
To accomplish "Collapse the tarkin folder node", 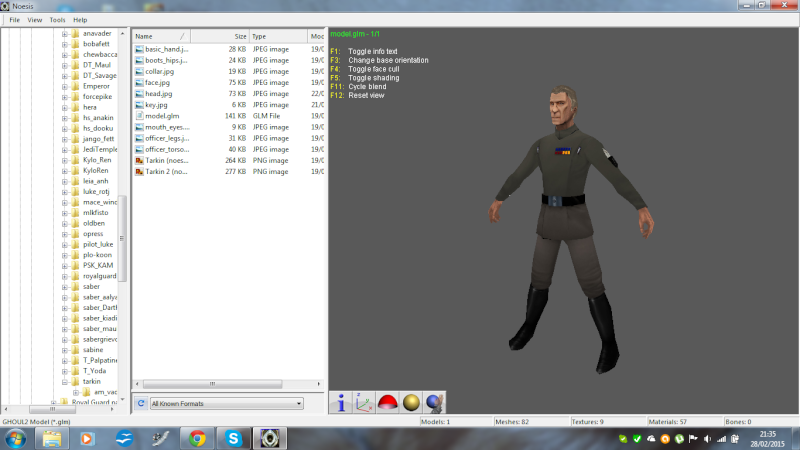I will pos(65,382).
